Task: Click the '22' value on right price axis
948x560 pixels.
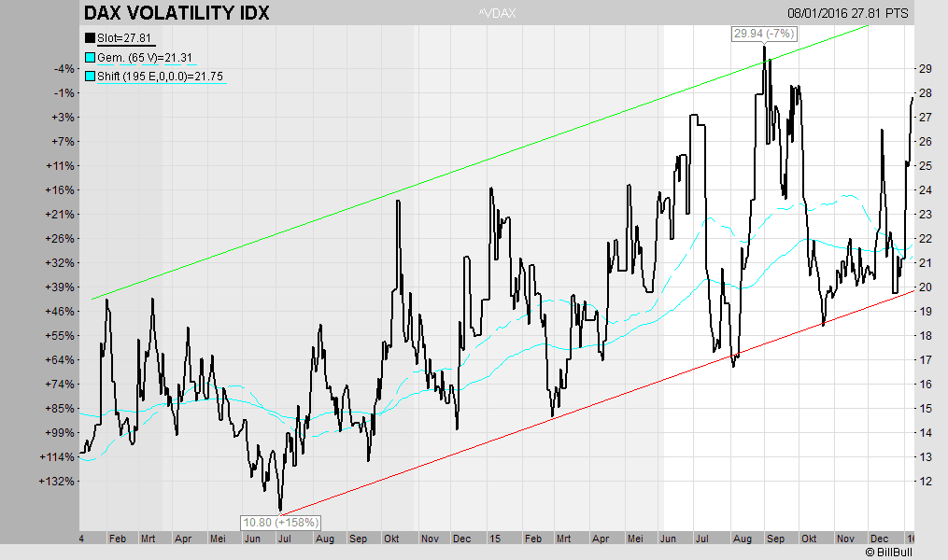Action: click(925, 239)
